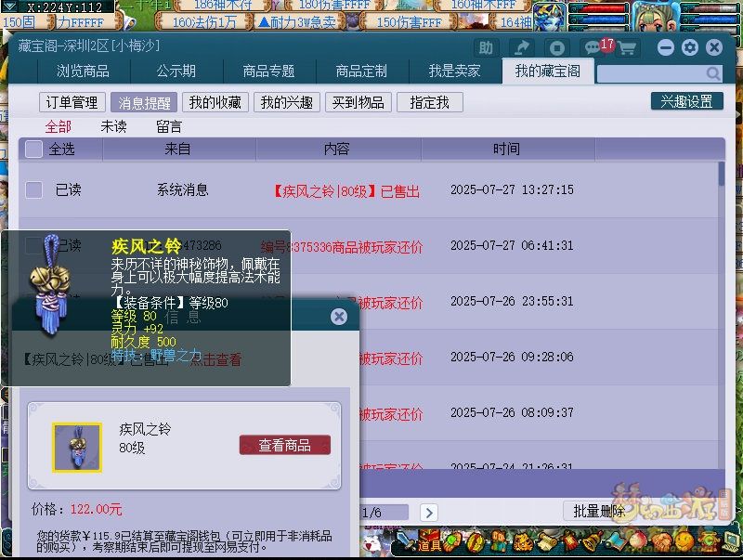Open the blue book icon in bottom bar
Screen dimensions: 743x560
[615, 542]
